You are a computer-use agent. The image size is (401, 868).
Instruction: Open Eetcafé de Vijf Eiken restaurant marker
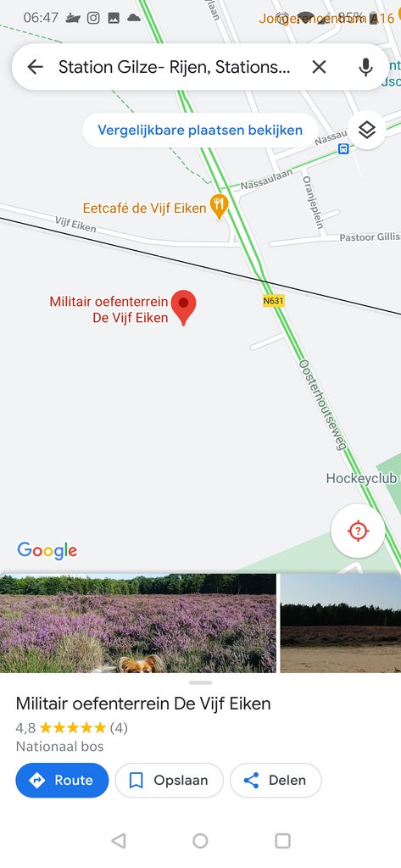click(220, 207)
